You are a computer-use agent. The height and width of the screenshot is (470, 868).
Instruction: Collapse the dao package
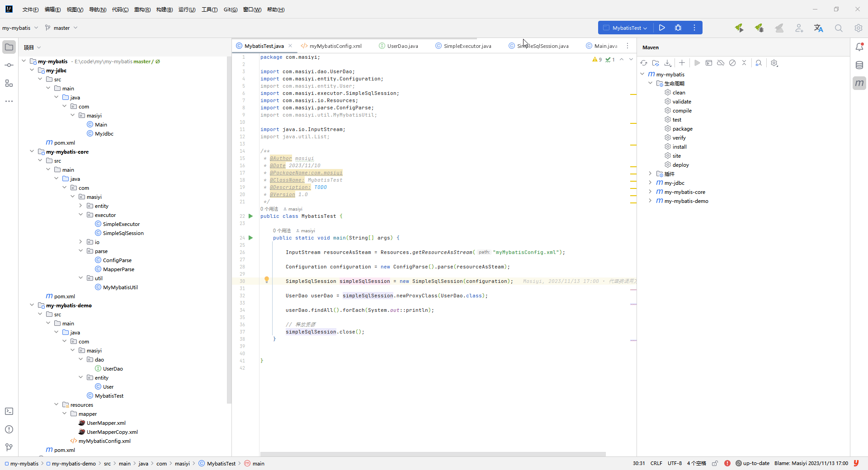[x=81, y=359]
